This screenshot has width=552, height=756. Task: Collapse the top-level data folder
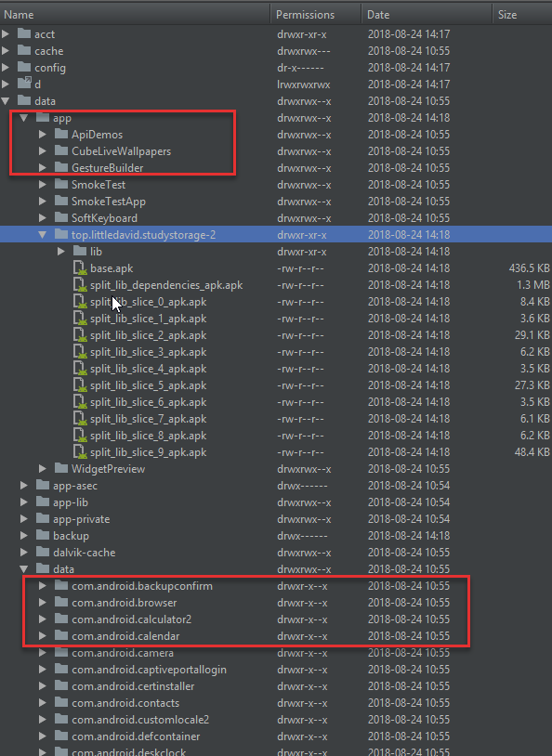[6, 100]
